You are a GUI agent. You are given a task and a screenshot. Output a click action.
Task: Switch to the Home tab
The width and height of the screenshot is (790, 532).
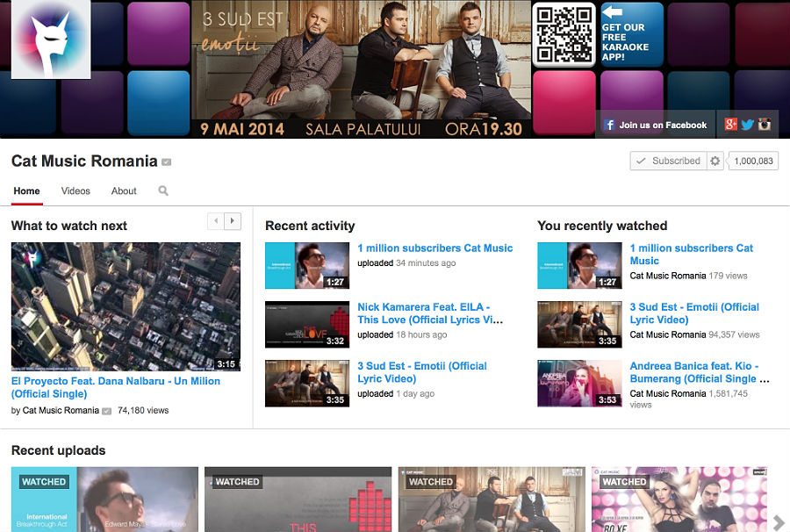pos(26,191)
